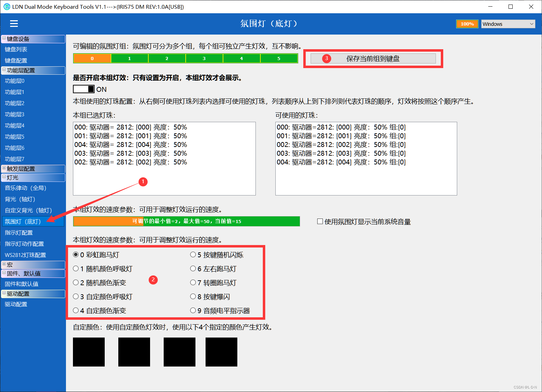Adjust the effect speed slider bar

[x=187, y=221]
